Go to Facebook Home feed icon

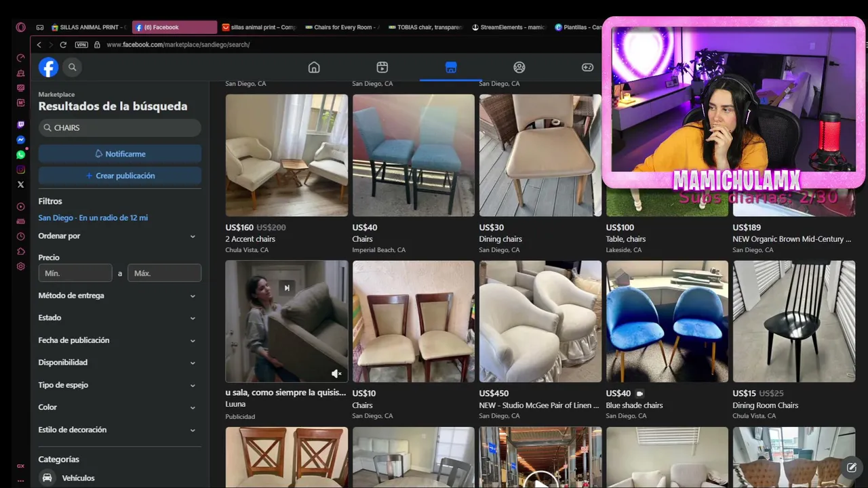point(314,67)
